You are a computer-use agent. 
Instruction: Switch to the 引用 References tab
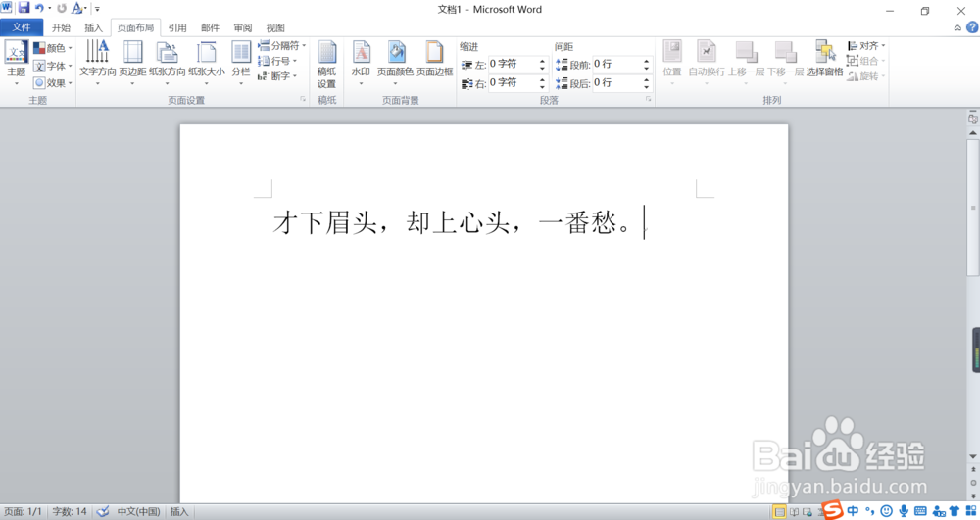177,27
